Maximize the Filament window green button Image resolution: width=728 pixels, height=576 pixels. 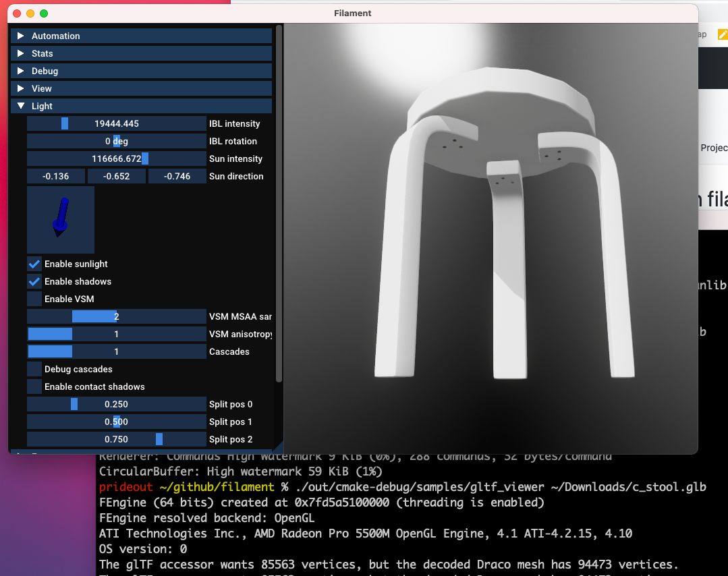point(44,13)
